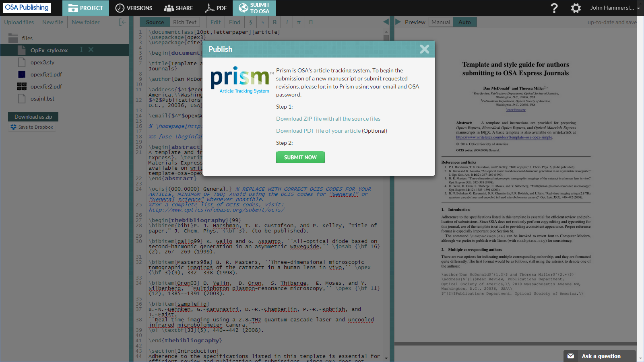The height and width of the screenshot is (362, 644).
Task: Click opexfig2.pdf thumbnail icon
Action: coord(22,86)
